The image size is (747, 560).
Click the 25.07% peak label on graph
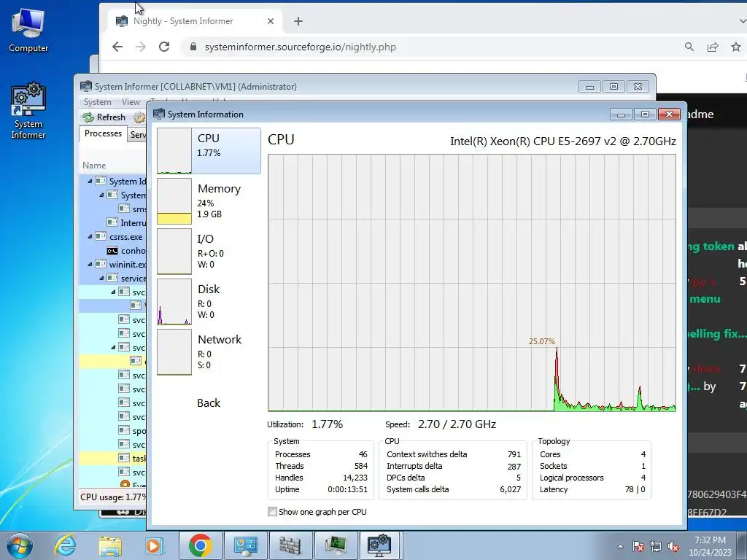(542, 341)
